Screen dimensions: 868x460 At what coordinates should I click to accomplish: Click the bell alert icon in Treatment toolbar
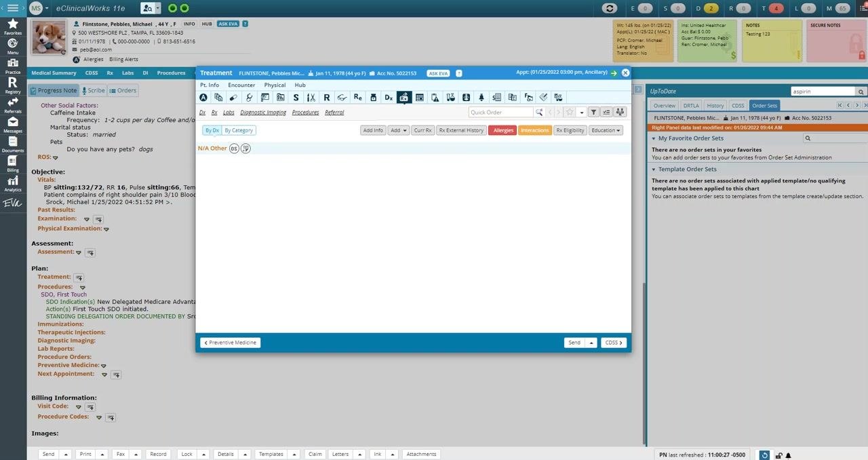tap(481, 98)
